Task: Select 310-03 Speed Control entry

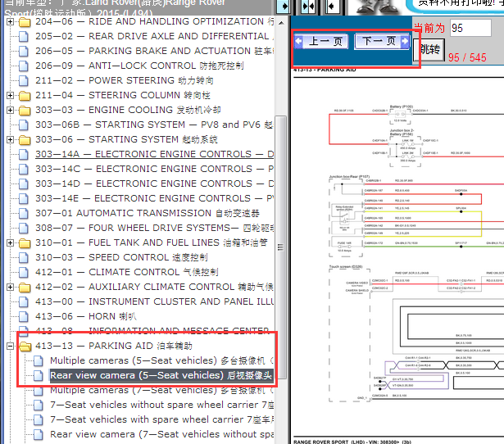Action: coord(121,258)
